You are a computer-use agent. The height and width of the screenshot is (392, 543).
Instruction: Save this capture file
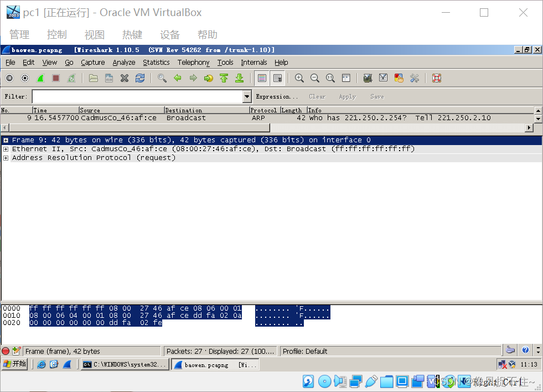pyautogui.click(x=108, y=78)
